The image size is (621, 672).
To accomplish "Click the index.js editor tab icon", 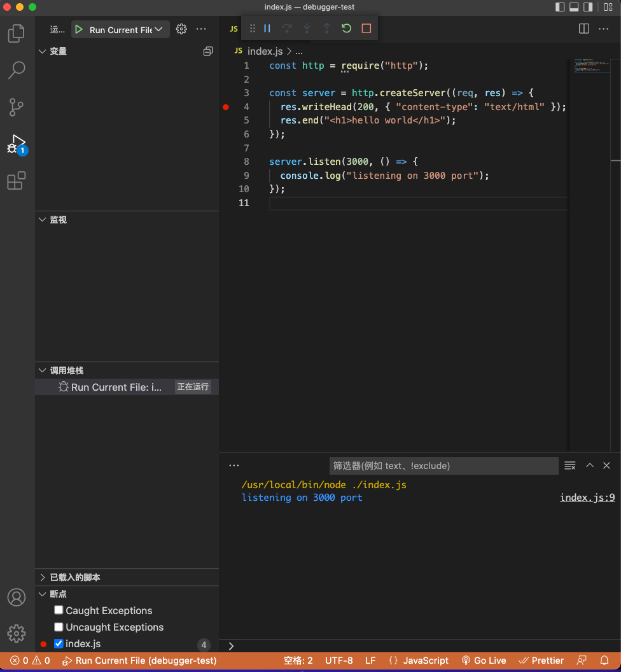I will click(234, 29).
